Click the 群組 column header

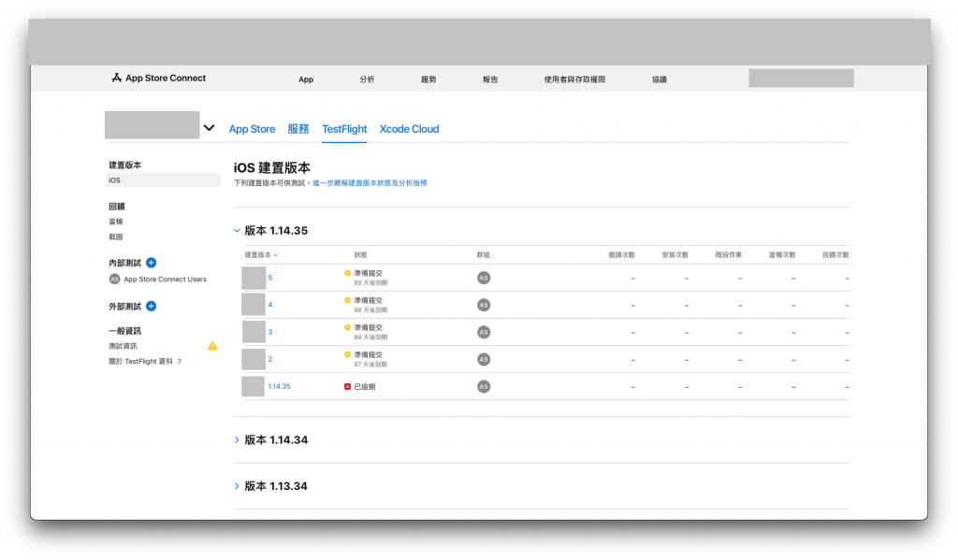483,254
